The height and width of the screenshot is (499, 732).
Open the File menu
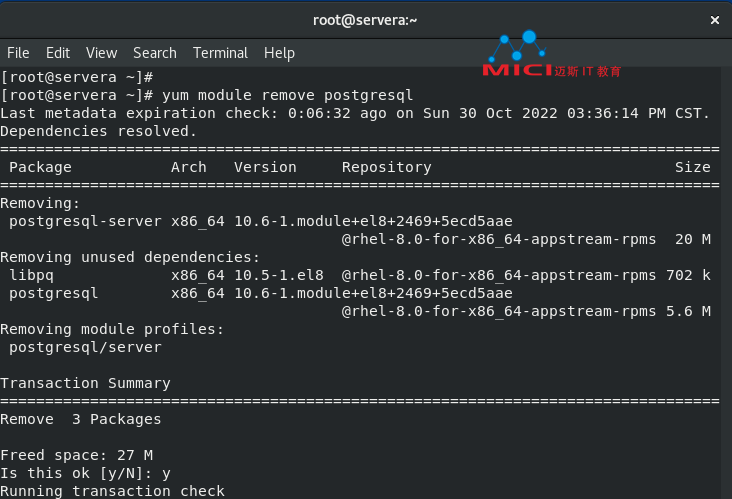click(x=18, y=53)
